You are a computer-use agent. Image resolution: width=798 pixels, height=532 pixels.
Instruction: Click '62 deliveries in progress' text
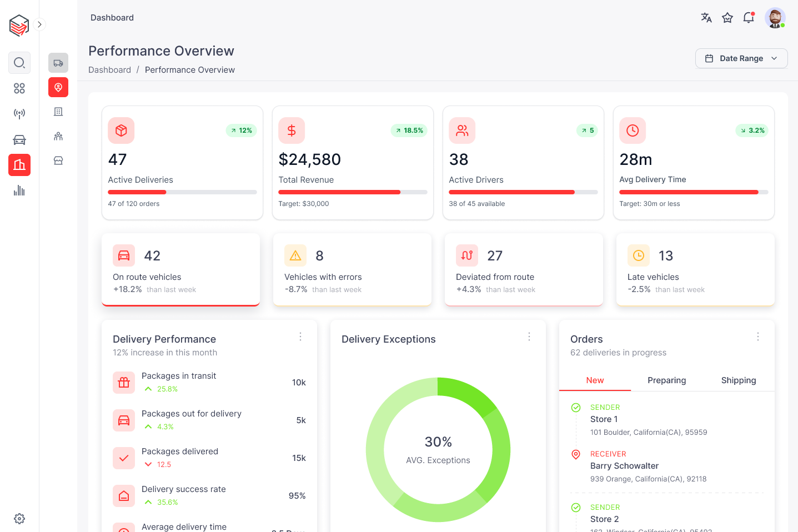(x=618, y=353)
